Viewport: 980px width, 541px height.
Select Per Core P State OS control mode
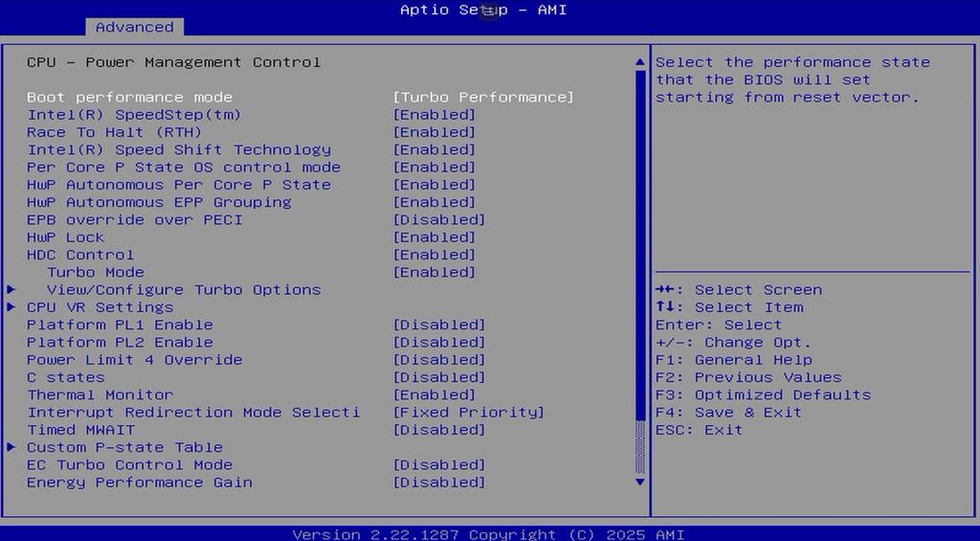click(184, 167)
